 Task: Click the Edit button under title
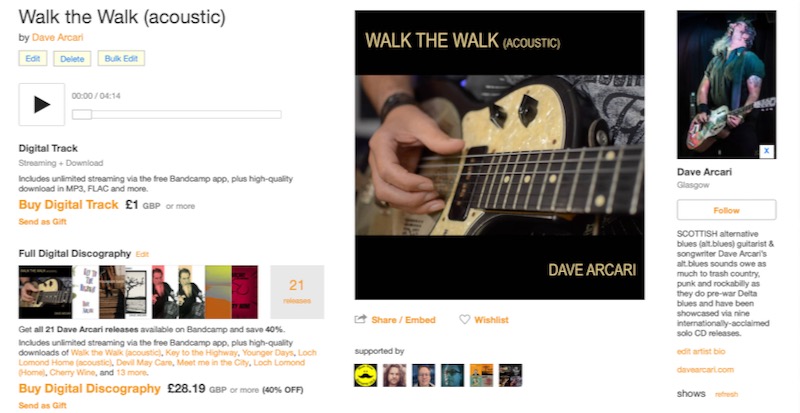[x=33, y=58]
